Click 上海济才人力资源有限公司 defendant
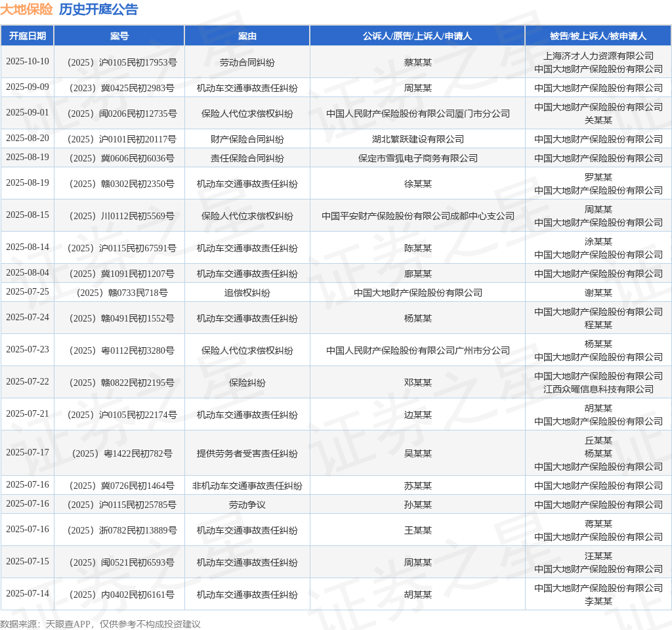The height and width of the screenshot is (630, 672). coord(598,56)
